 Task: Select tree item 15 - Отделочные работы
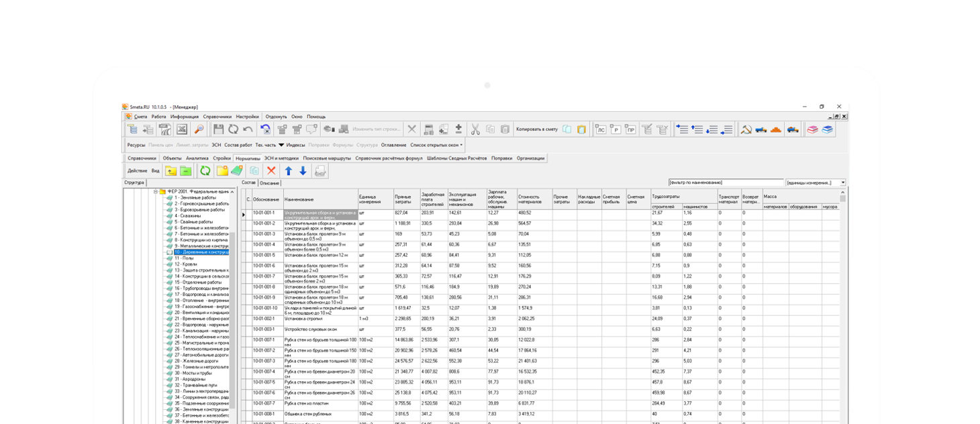(198, 282)
